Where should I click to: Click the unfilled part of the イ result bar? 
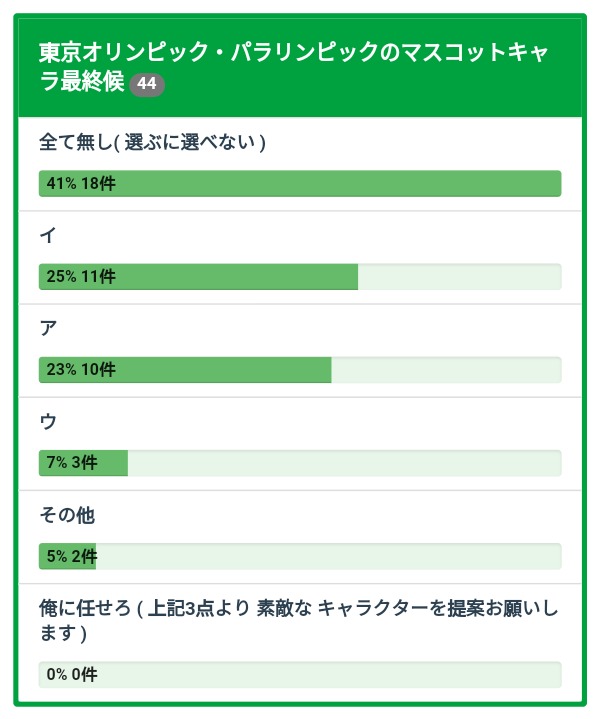tap(459, 277)
